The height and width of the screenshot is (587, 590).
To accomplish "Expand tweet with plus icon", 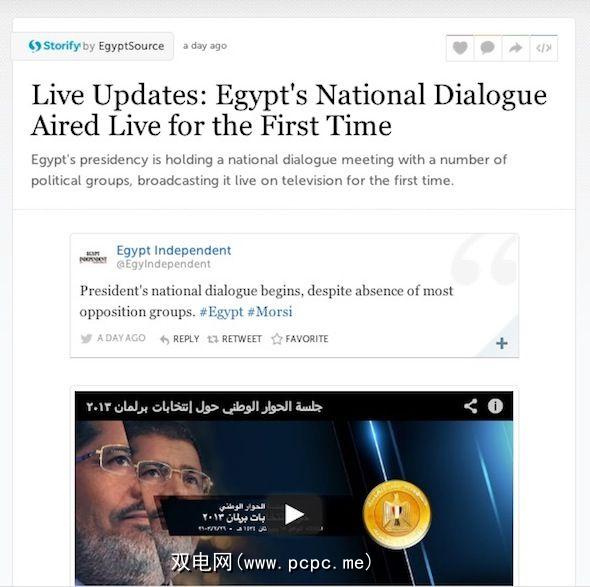I will pyautogui.click(x=502, y=343).
